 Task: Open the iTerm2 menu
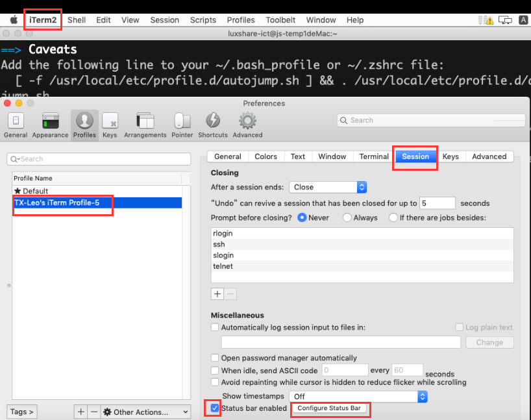(x=43, y=20)
